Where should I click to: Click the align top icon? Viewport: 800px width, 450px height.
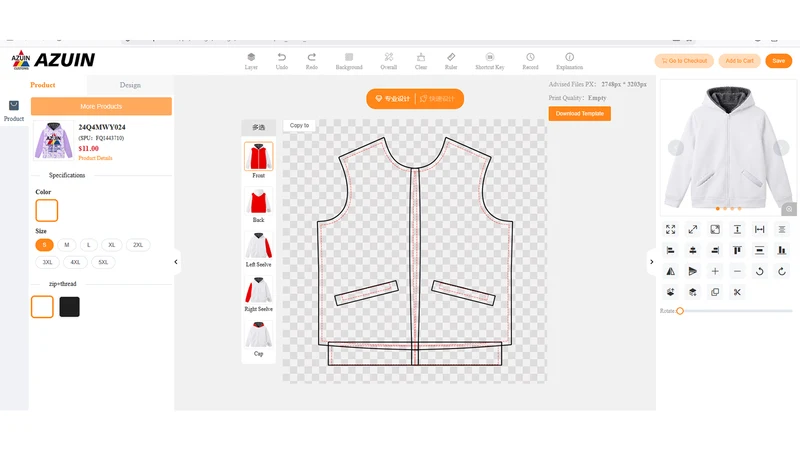(x=737, y=251)
